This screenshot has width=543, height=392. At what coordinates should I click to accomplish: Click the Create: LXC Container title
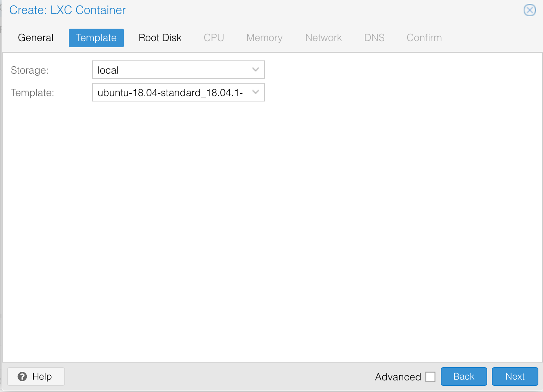[x=67, y=10]
